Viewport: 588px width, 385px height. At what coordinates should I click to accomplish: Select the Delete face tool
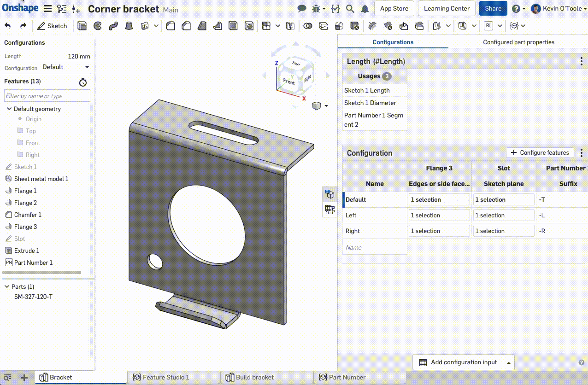pos(388,26)
